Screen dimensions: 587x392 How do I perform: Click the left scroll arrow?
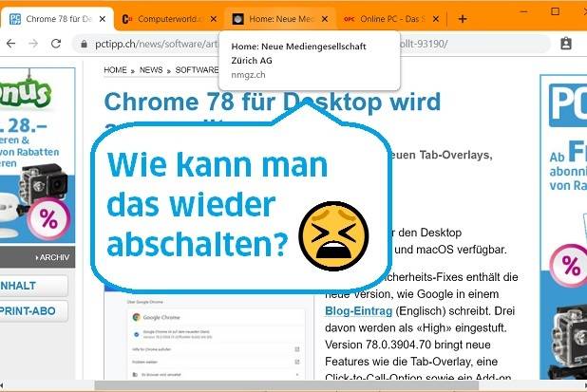[2, 385]
